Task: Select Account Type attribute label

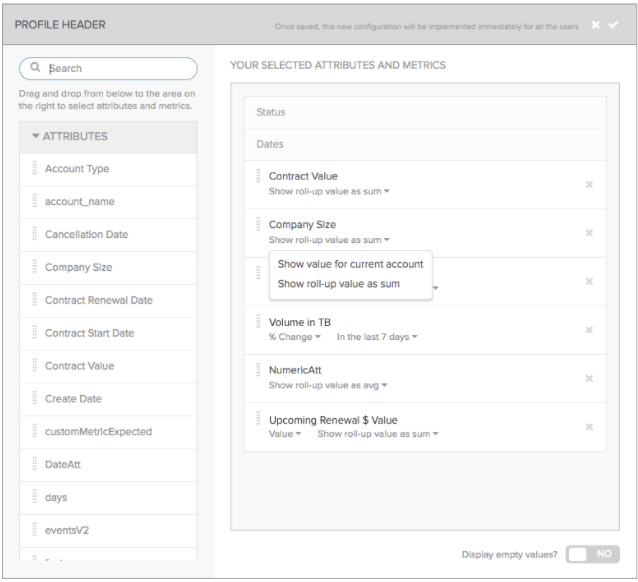Action: (77, 168)
